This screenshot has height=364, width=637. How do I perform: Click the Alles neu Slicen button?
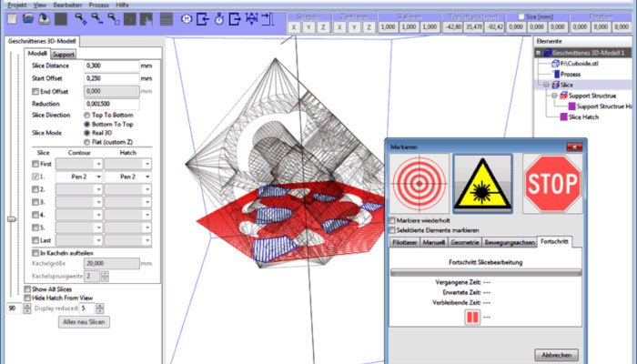pyautogui.click(x=84, y=322)
